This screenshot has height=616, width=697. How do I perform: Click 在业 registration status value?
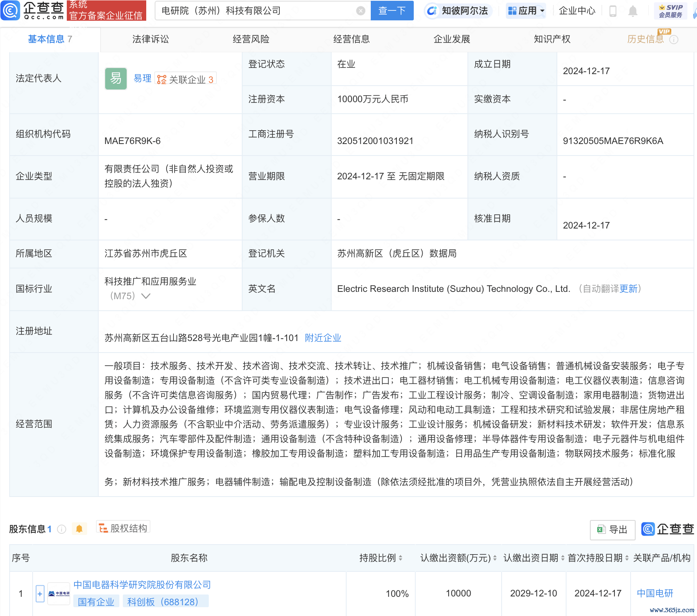(346, 64)
